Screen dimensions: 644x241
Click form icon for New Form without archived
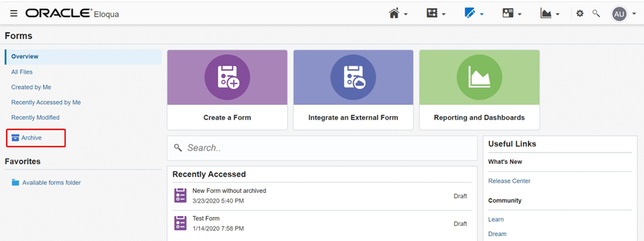coord(180,195)
